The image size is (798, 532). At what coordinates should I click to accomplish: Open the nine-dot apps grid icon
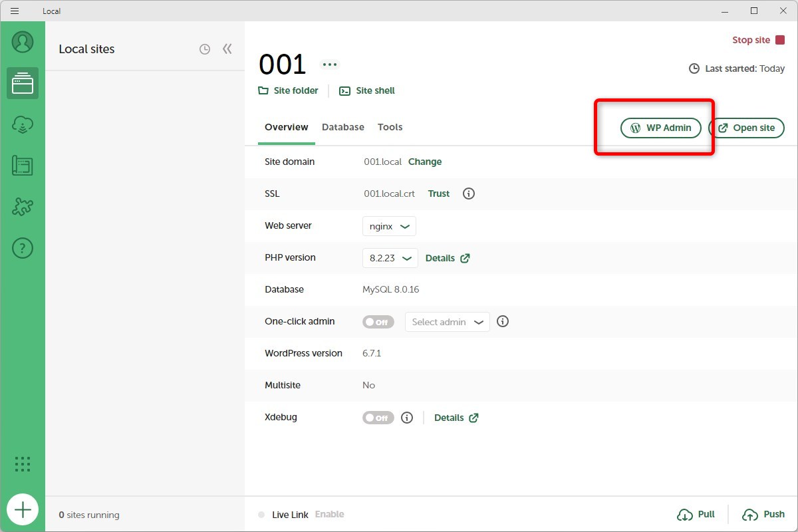click(x=23, y=464)
